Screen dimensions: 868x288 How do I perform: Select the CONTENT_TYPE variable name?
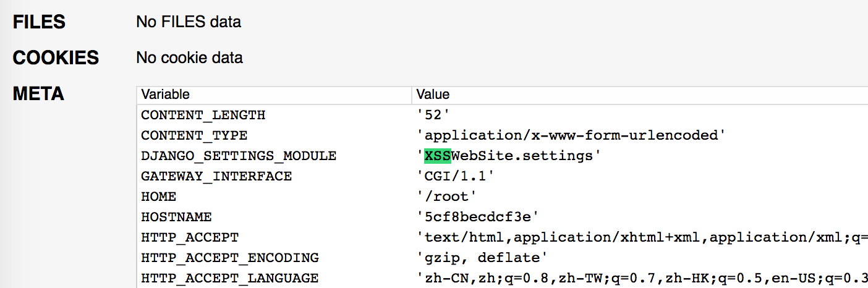[194, 135]
